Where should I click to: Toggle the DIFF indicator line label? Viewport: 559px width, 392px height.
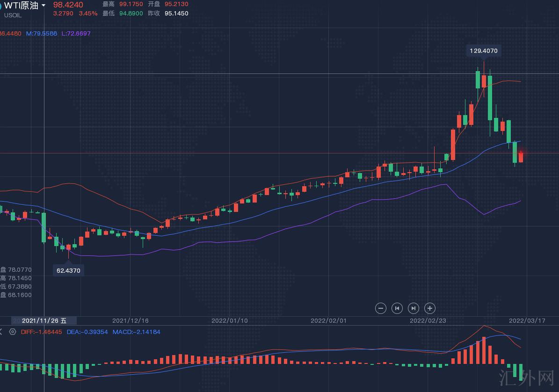point(42,332)
